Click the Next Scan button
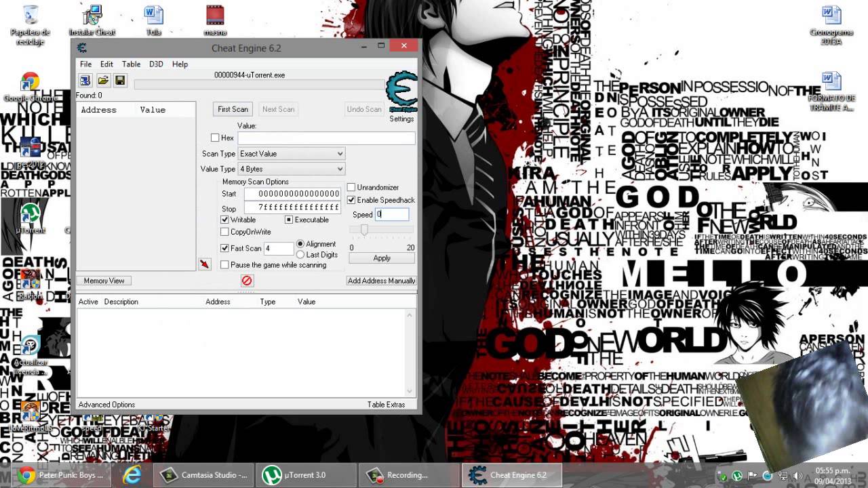The width and height of the screenshot is (868, 488). [x=278, y=109]
